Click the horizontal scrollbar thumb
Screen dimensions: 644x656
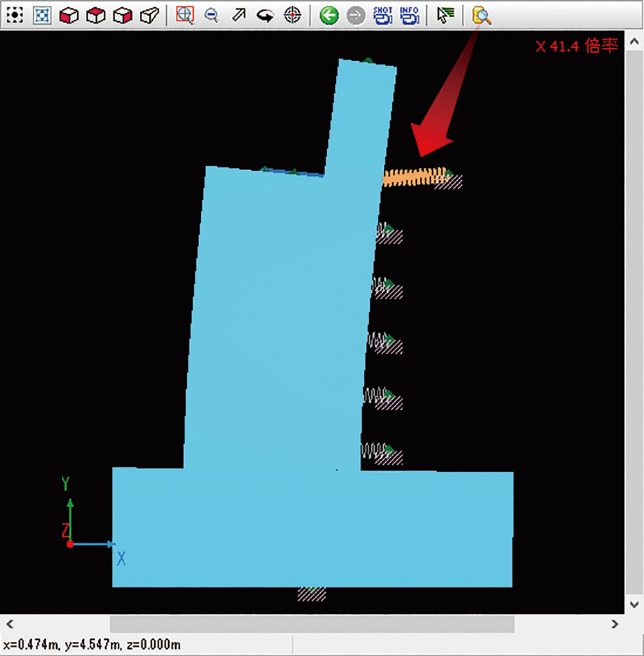coord(312,624)
